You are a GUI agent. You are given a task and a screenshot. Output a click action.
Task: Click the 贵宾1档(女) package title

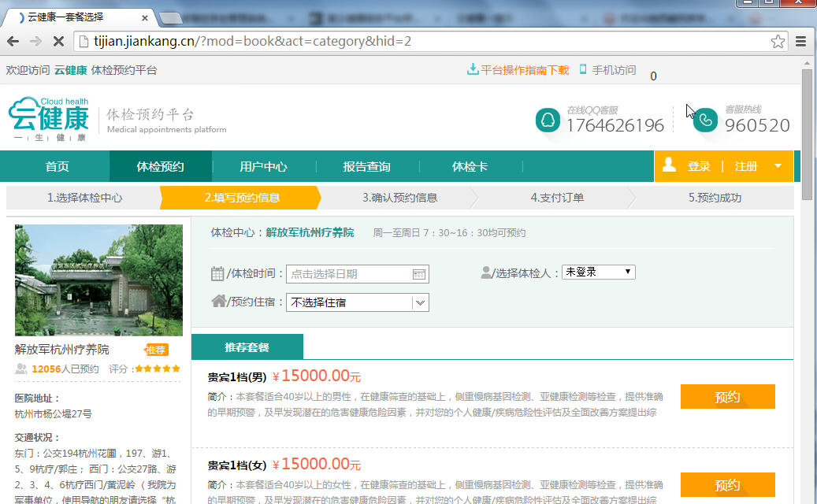pos(237,465)
